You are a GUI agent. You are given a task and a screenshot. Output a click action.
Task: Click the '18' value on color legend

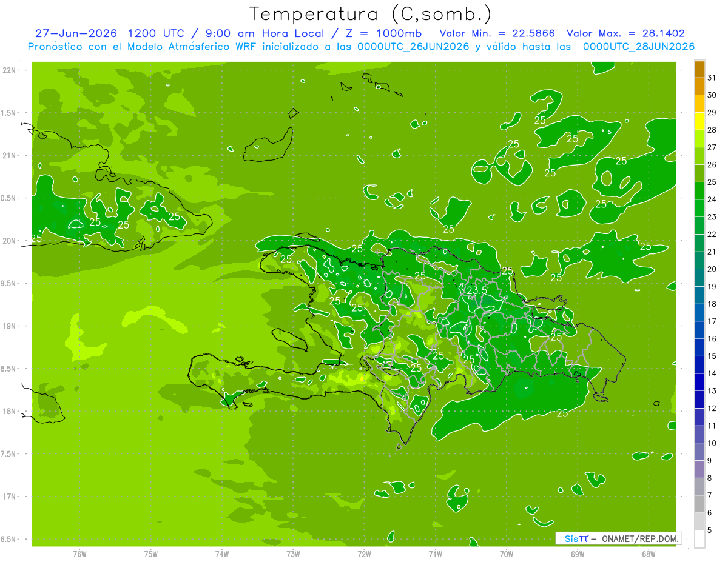click(x=712, y=304)
